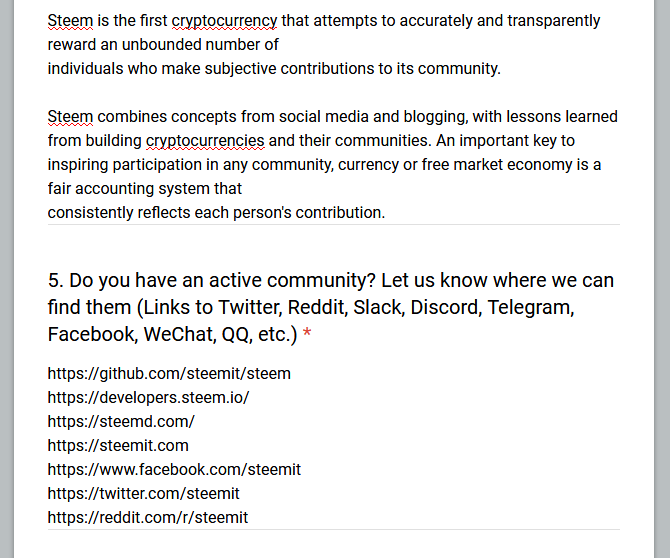Click the underlined "Steem" before "combines concepts"

70,117
